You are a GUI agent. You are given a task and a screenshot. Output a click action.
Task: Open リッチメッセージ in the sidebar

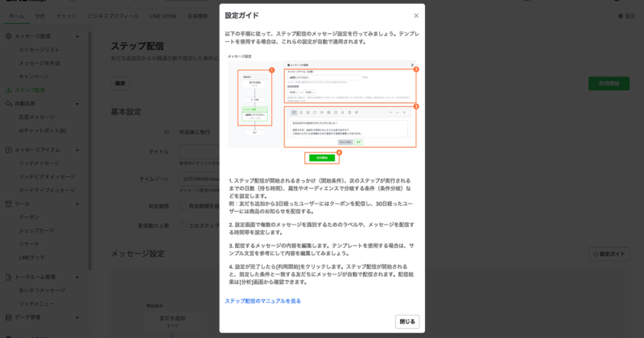39,163
